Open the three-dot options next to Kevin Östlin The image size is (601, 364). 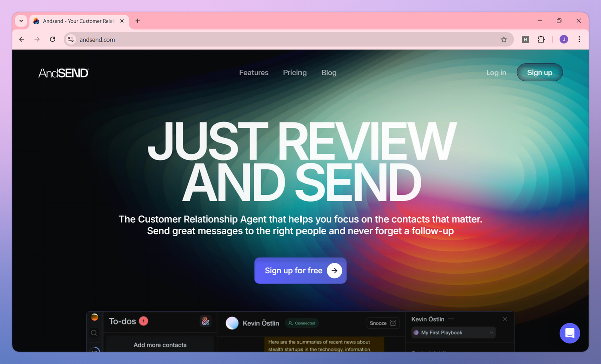click(x=450, y=319)
